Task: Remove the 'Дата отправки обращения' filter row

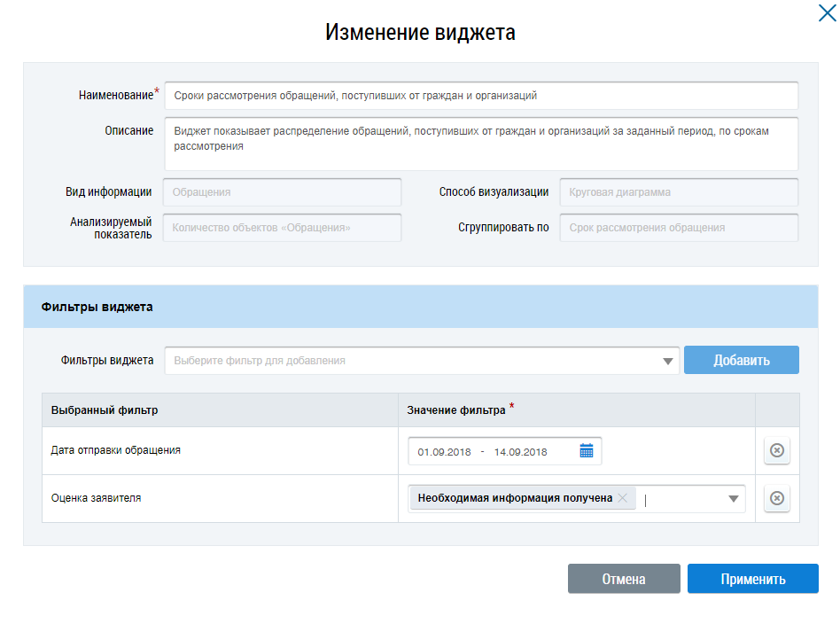Action: coord(776,451)
